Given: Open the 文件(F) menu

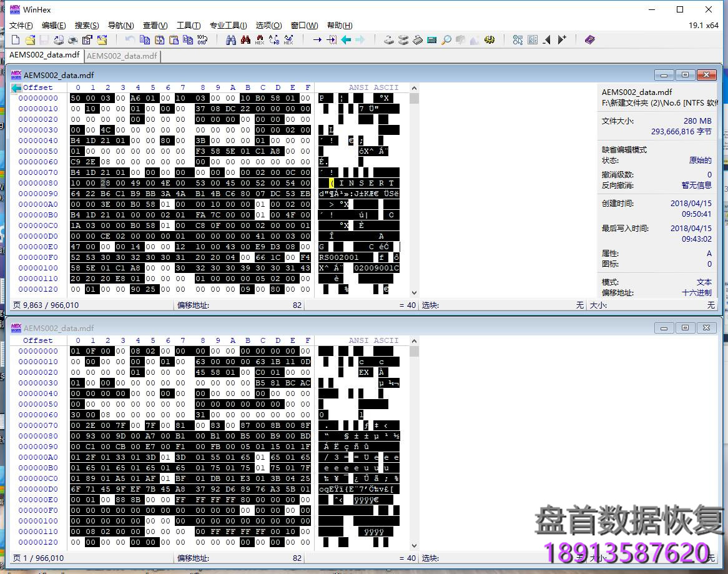Looking at the screenshot, I should point(21,25).
